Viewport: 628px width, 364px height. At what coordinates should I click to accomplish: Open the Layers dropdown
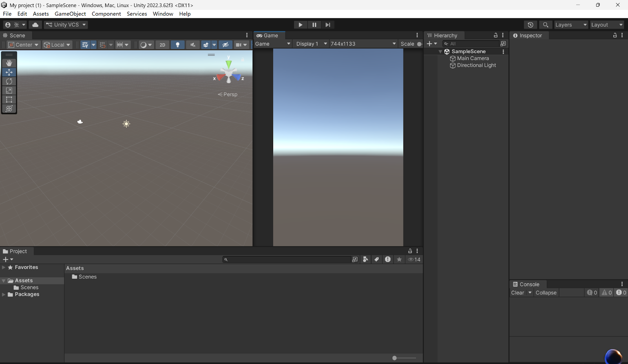pyautogui.click(x=571, y=24)
